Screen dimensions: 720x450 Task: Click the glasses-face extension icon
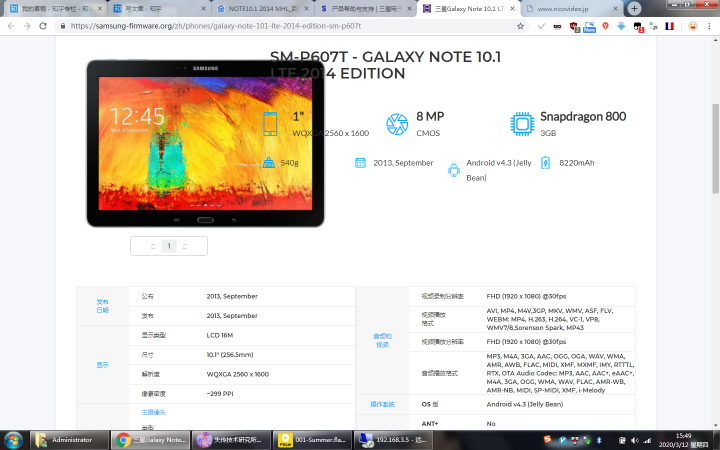coord(557,26)
